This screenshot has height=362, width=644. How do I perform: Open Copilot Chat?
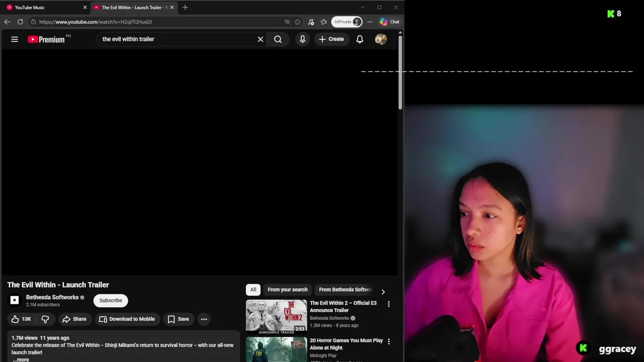coord(389,22)
